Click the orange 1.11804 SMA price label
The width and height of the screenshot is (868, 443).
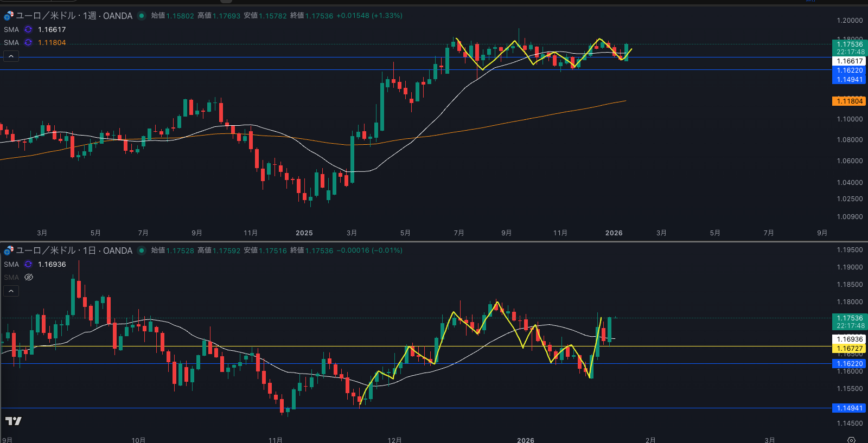click(849, 101)
